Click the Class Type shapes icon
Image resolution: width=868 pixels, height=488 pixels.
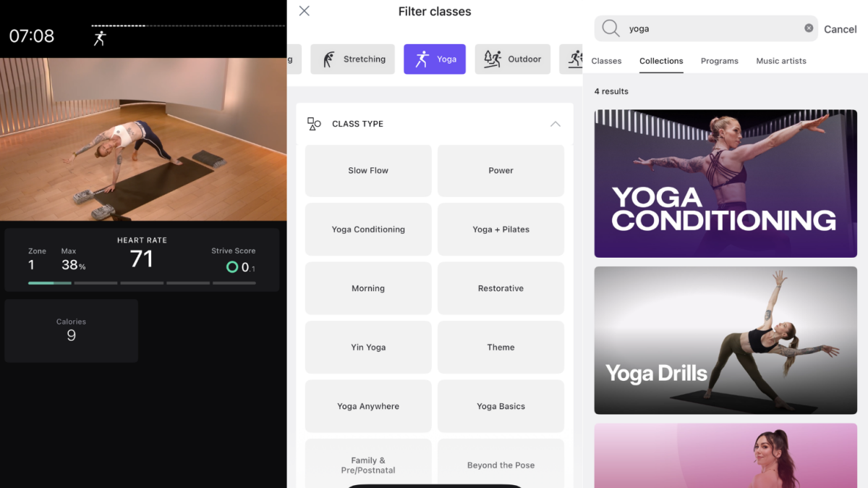314,124
